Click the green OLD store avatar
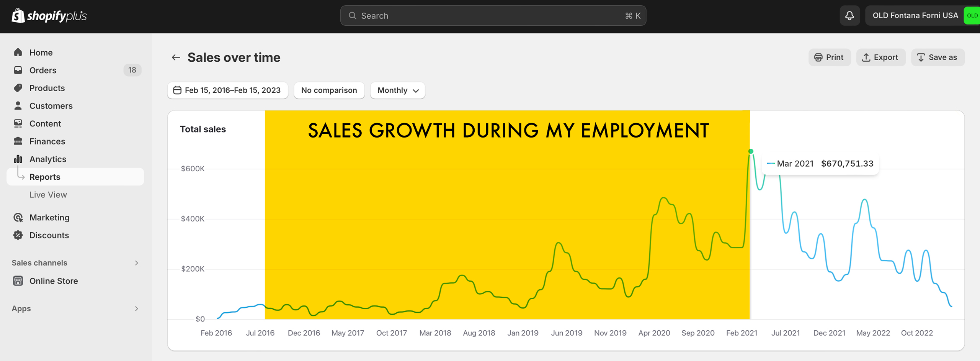980x361 pixels. [972, 16]
